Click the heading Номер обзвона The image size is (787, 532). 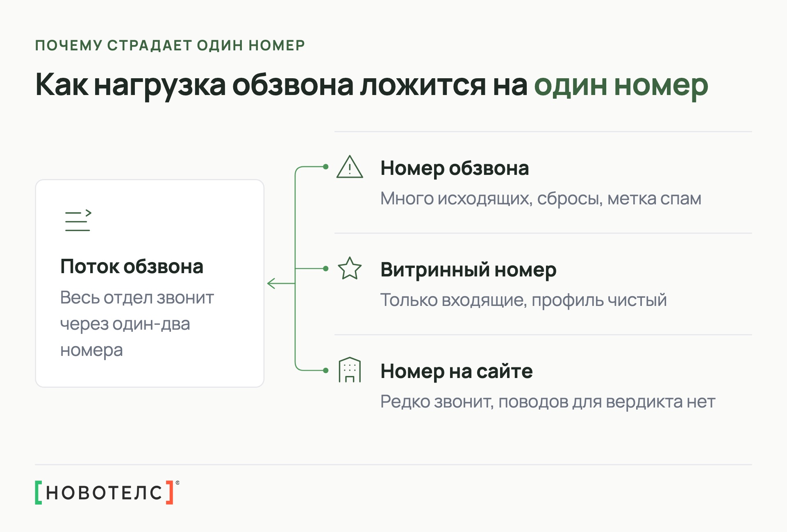455,168
